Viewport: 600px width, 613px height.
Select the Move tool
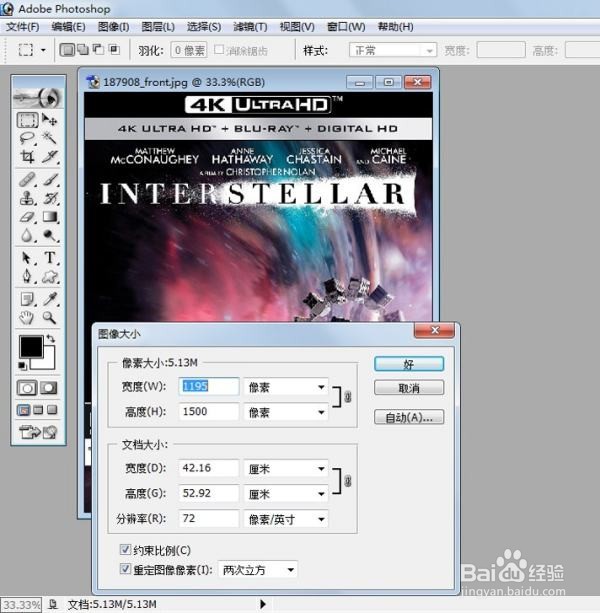[50, 120]
